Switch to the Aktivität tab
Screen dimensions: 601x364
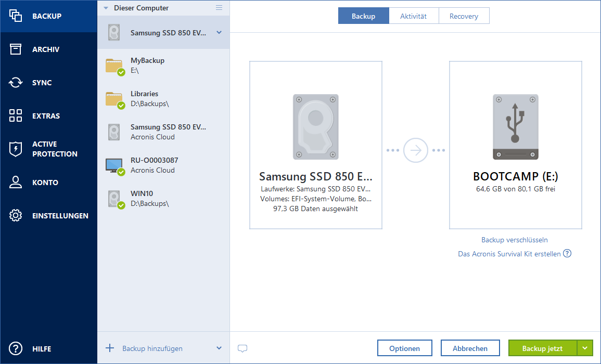pyautogui.click(x=414, y=16)
